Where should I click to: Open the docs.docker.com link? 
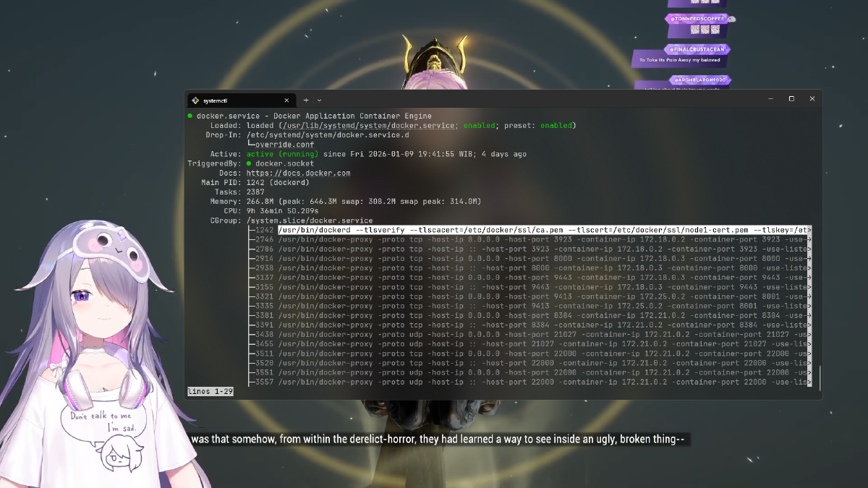[298, 174]
